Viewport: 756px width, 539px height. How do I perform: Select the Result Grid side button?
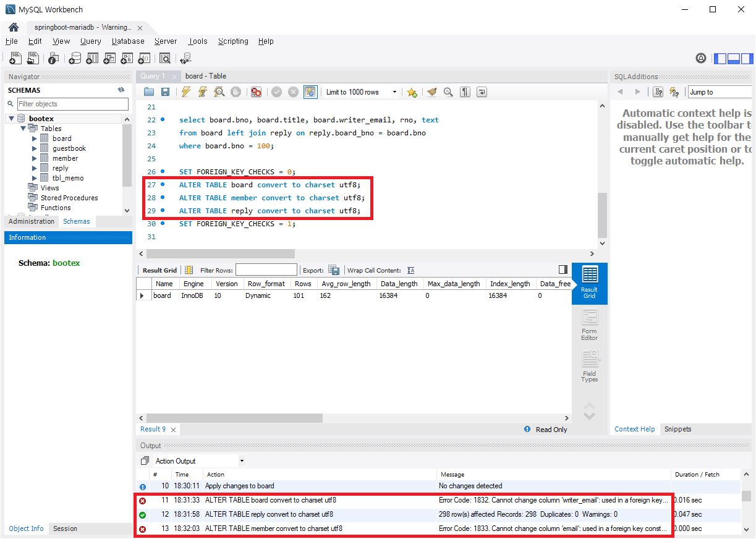pyautogui.click(x=590, y=283)
